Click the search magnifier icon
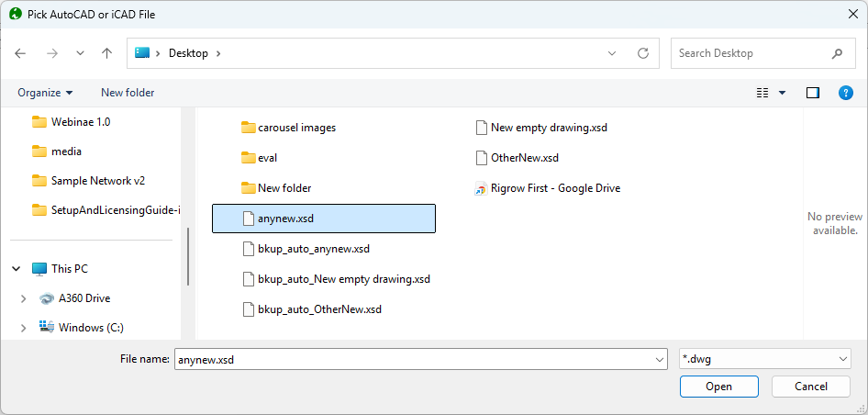This screenshot has height=415, width=868. pos(837,53)
